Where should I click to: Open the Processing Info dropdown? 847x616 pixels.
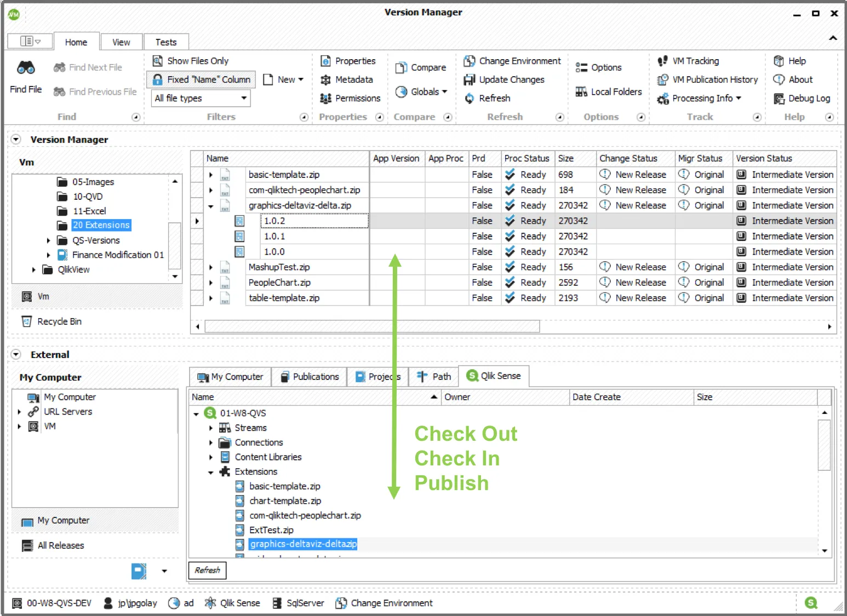tap(699, 98)
